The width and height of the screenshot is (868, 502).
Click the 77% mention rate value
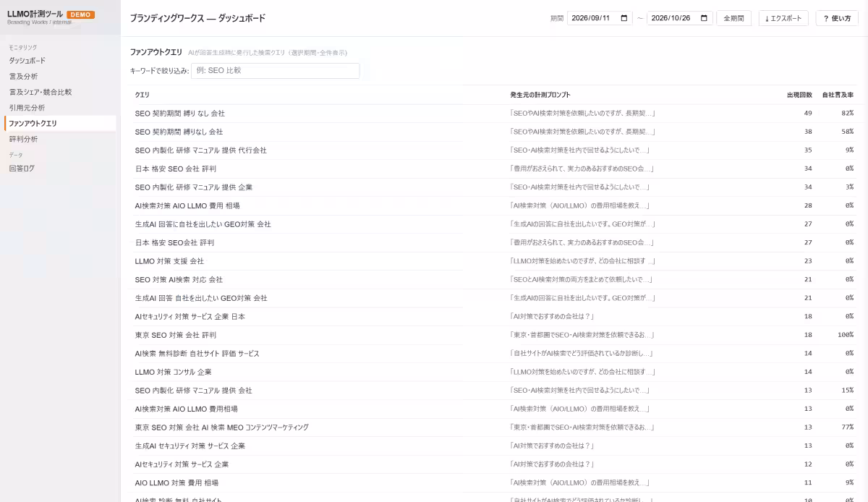pyautogui.click(x=847, y=427)
